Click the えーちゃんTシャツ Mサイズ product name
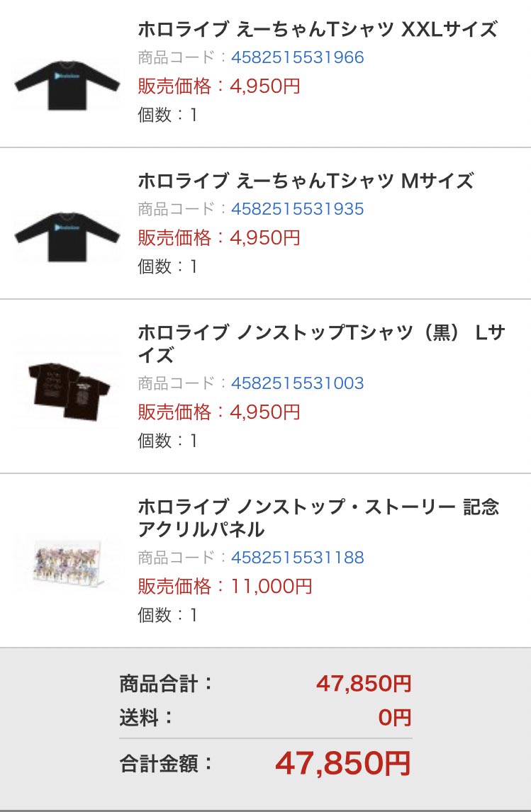Image resolution: width=531 pixels, height=812 pixels. [x=305, y=181]
